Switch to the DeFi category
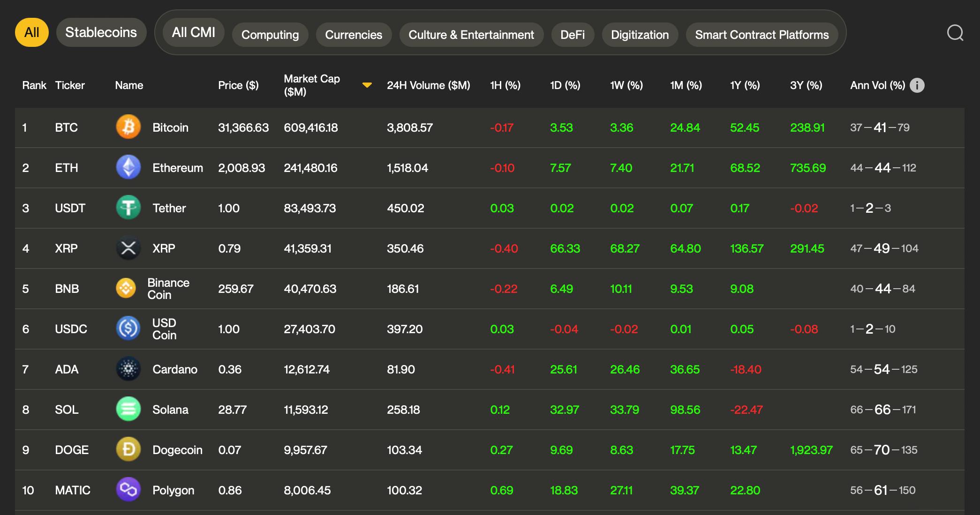The width and height of the screenshot is (980, 515). (572, 35)
